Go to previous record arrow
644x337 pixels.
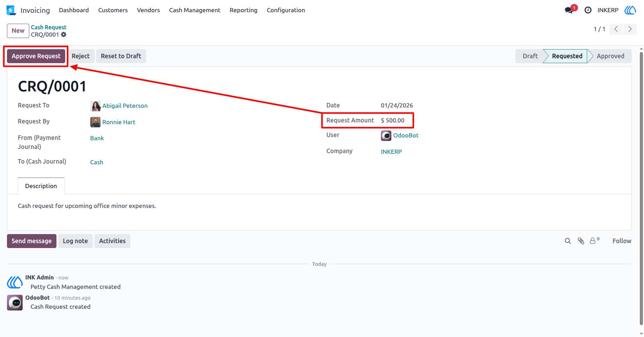616,29
